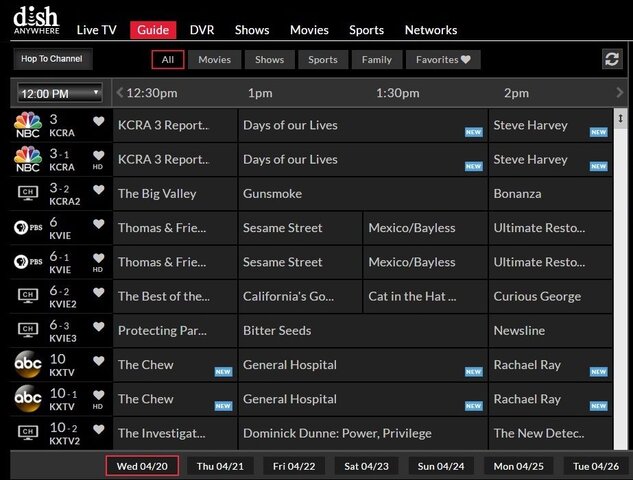Refresh the guide with the reload icon

(611, 59)
